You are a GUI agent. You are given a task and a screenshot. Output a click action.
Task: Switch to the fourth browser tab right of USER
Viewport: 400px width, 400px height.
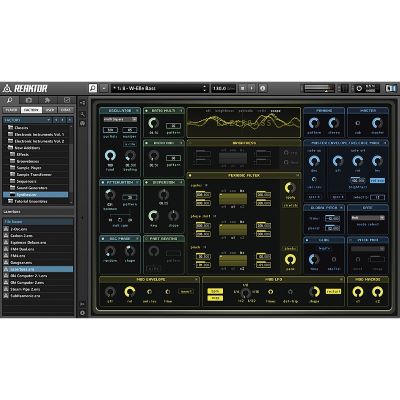[x=66, y=110]
